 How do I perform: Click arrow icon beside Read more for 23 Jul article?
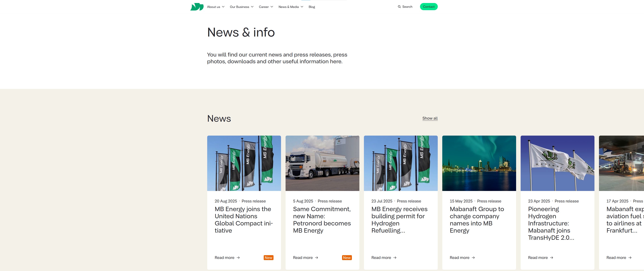point(395,257)
